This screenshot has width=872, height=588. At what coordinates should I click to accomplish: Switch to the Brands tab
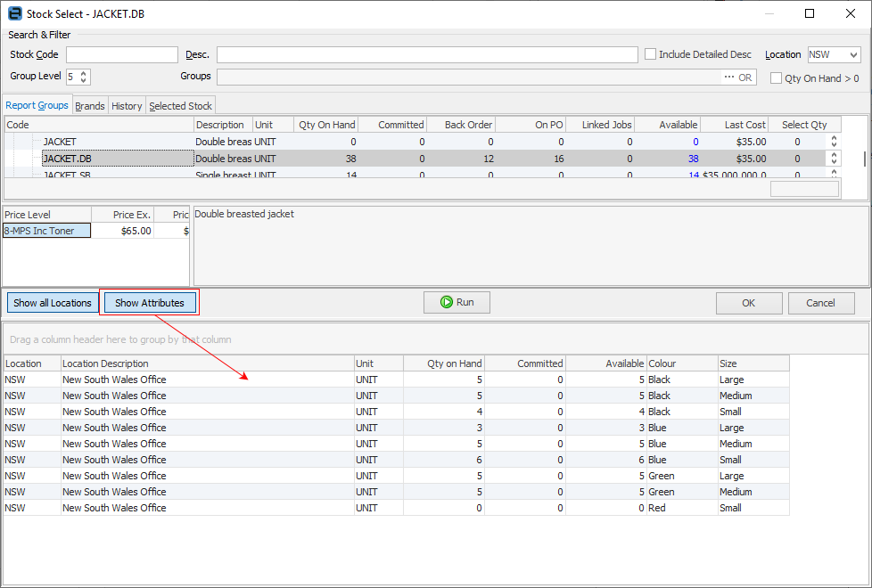(x=90, y=106)
